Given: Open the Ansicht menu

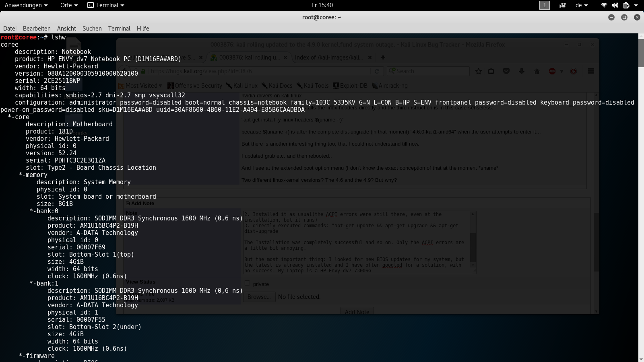Looking at the screenshot, I should (x=66, y=29).
